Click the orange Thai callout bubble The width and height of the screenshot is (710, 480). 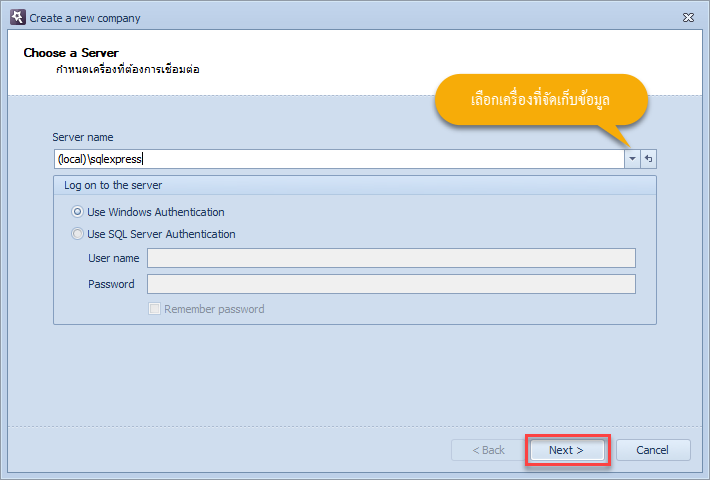tap(541, 100)
